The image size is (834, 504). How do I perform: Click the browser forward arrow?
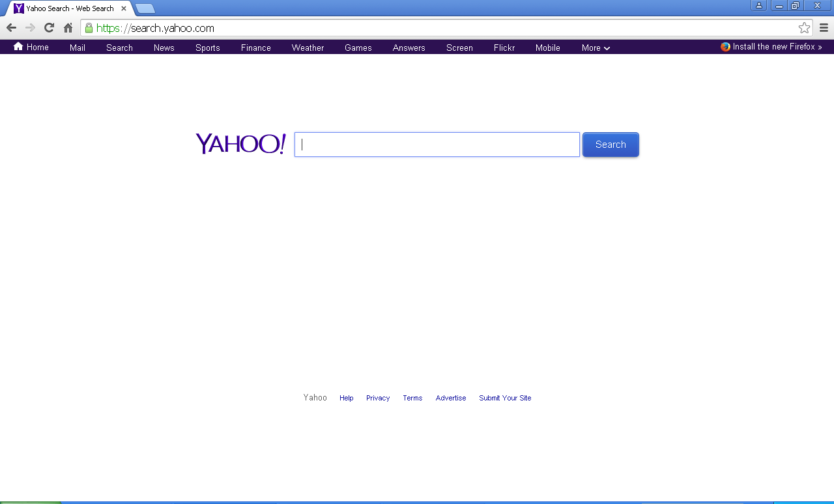30,28
